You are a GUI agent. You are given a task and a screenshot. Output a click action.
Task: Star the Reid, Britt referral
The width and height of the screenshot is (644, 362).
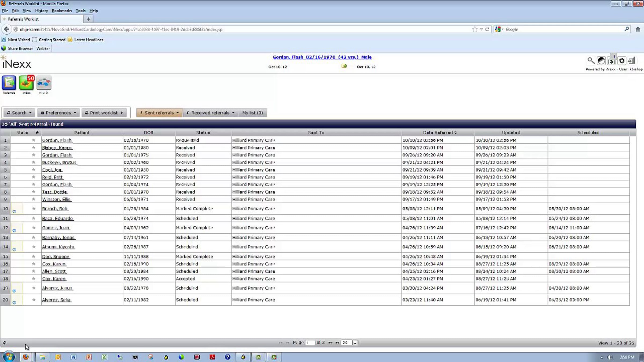(x=34, y=177)
